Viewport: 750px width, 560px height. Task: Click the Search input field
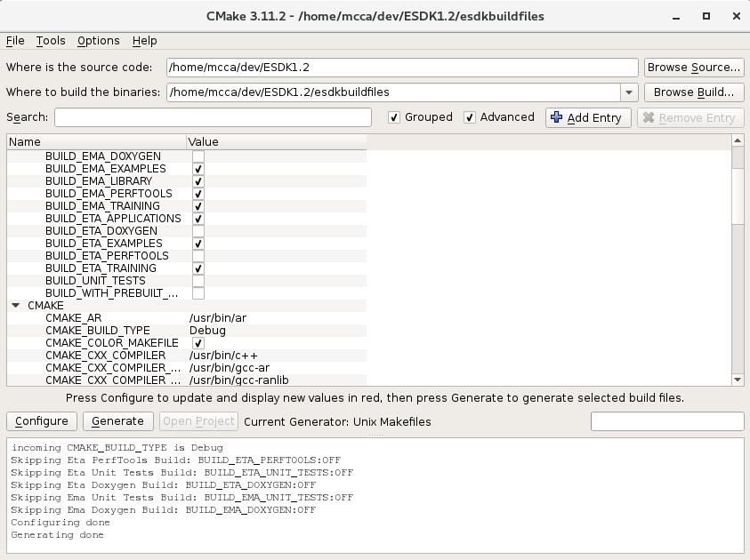click(213, 117)
